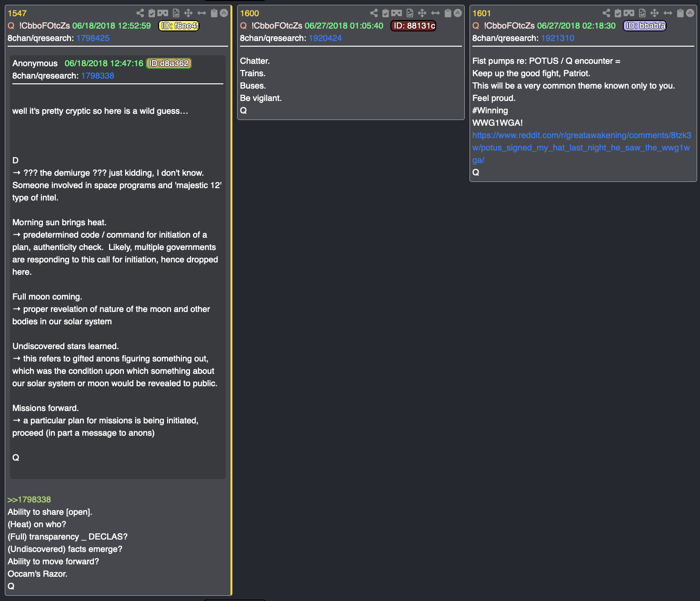This screenshot has height=601, width=700.
Task: Open post number 1601 link
Action: pos(481,13)
